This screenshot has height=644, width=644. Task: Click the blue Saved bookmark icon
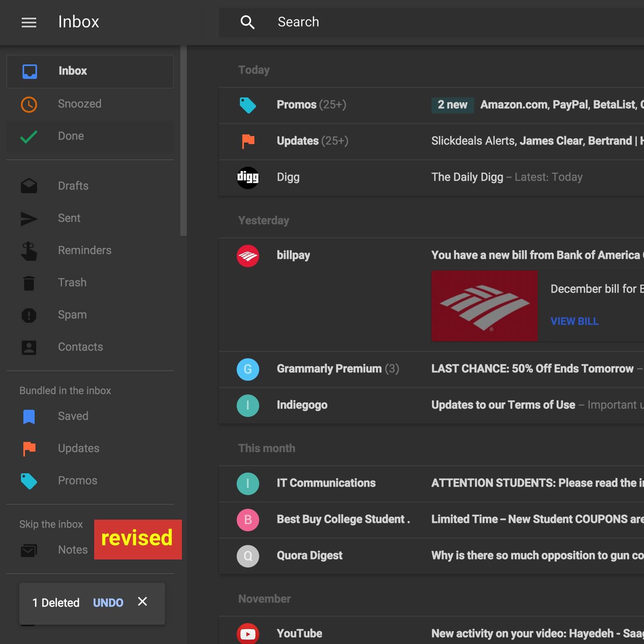pos(29,417)
